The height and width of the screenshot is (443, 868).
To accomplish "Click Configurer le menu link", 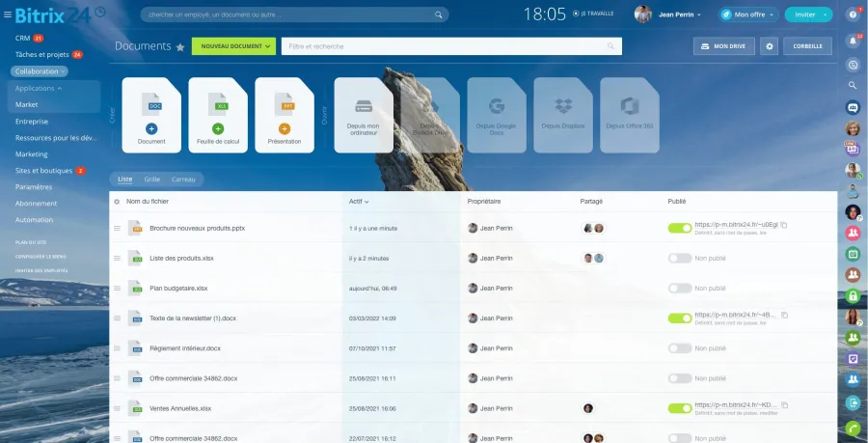I will pyautogui.click(x=41, y=257).
